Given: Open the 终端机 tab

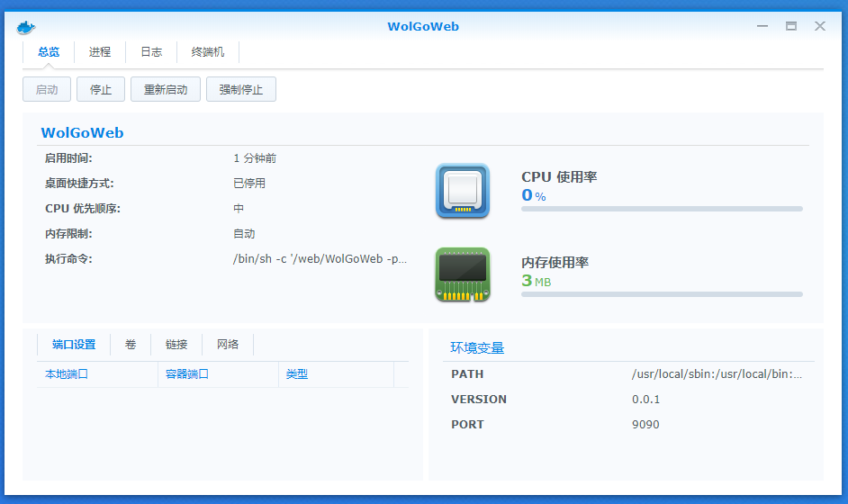Looking at the screenshot, I should 208,52.
